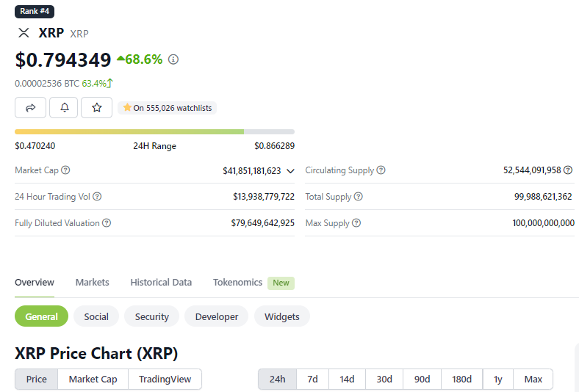
Task: Click the star add-to-watchlist button
Action: [x=97, y=108]
